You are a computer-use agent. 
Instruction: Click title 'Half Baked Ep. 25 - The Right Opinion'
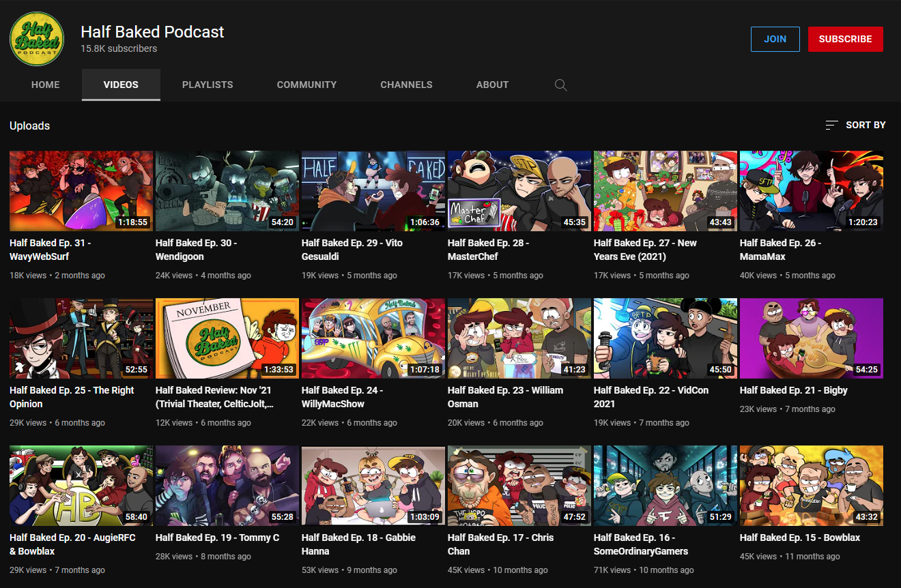tap(72, 397)
